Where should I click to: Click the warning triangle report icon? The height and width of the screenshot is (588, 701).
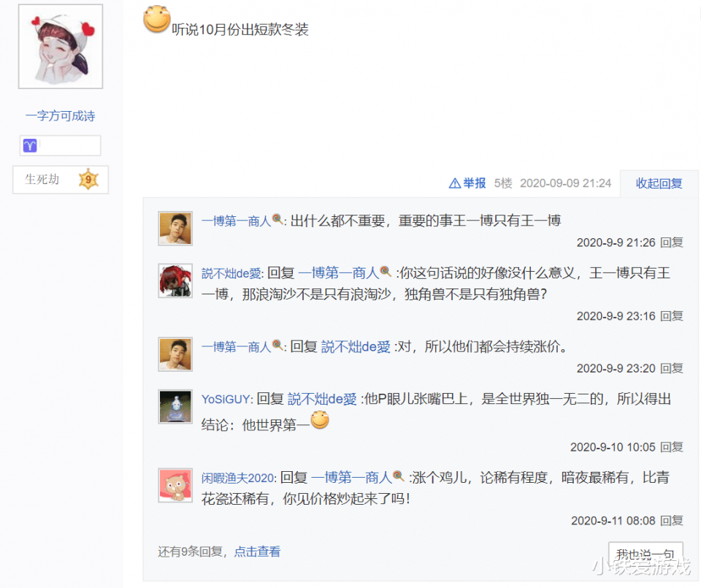(x=455, y=183)
